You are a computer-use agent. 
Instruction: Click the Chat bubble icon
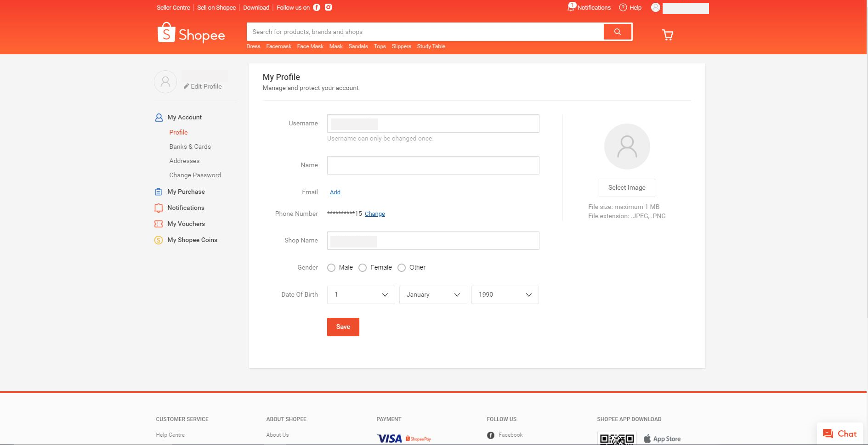pos(828,434)
